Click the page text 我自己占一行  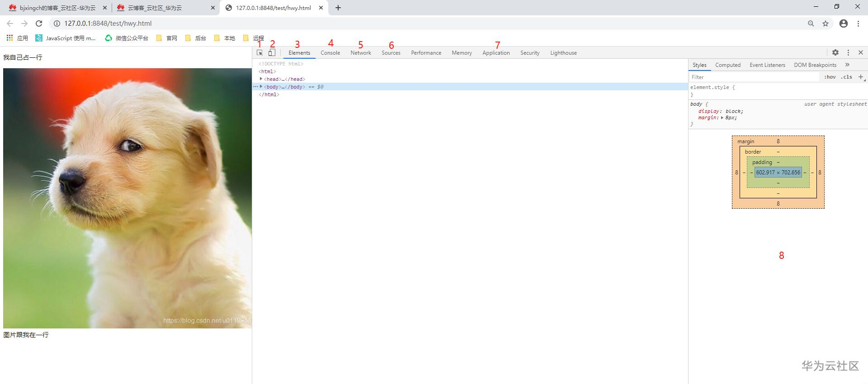pos(23,57)
